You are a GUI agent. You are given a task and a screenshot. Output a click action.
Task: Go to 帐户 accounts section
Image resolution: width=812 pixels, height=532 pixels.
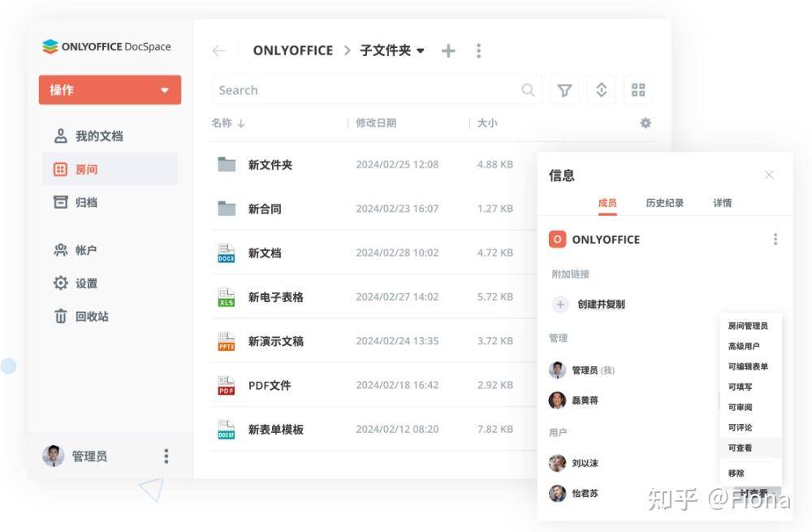point(76,250)
